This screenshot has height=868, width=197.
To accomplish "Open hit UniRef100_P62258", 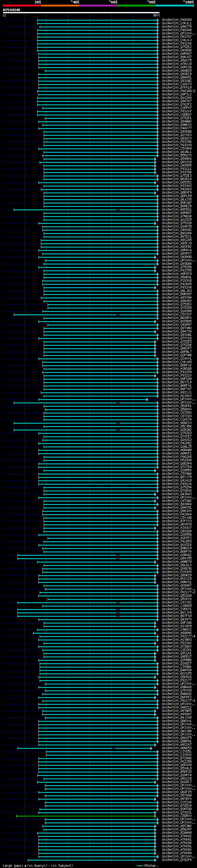I will pos(177,761).
